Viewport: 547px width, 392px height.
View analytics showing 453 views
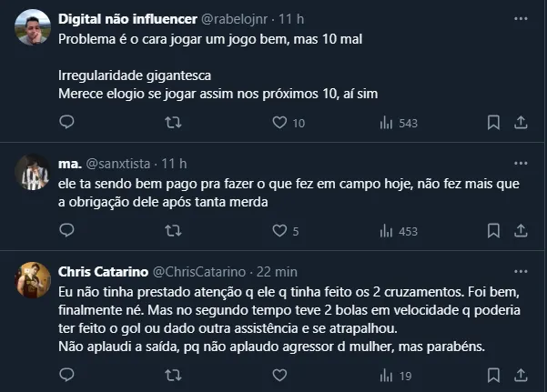386,231
